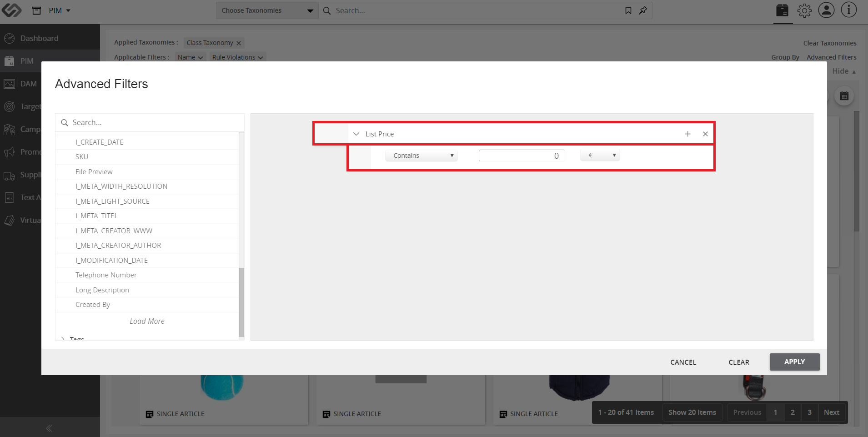Click the APPLY button
The image size is (868, 437).
click(794, 362)
